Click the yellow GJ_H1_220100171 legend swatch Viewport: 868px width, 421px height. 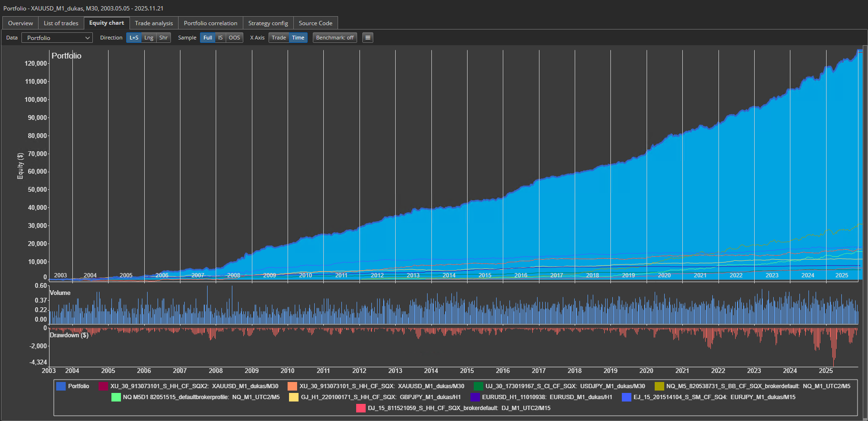tap(294, 397)
